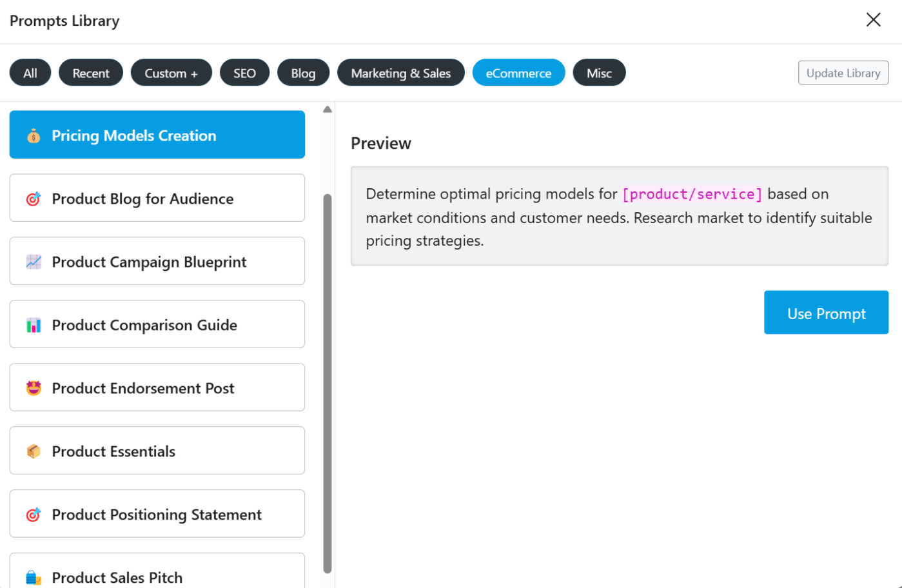Click the [product/service] placeholder in the preview
The image size is (902, 588).
click(x=692, y=193)
